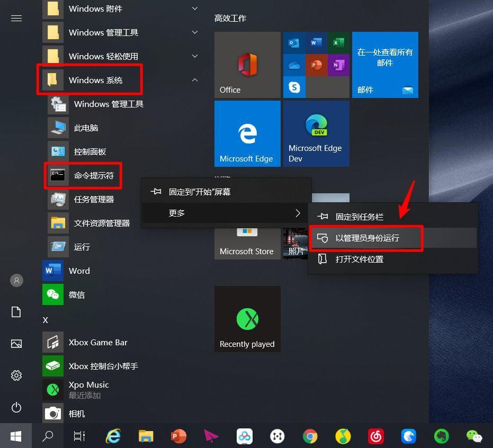The height and width of the screenshot is (448, 493).
Task: Open the Documents sidebar icon
Action: (16, 312)
